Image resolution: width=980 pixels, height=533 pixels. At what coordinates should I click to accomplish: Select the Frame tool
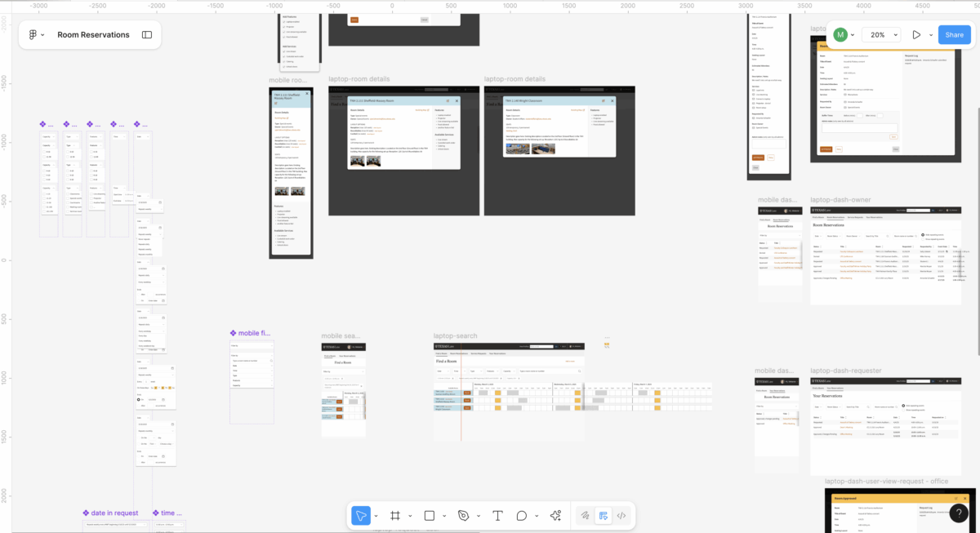(395, 515)
